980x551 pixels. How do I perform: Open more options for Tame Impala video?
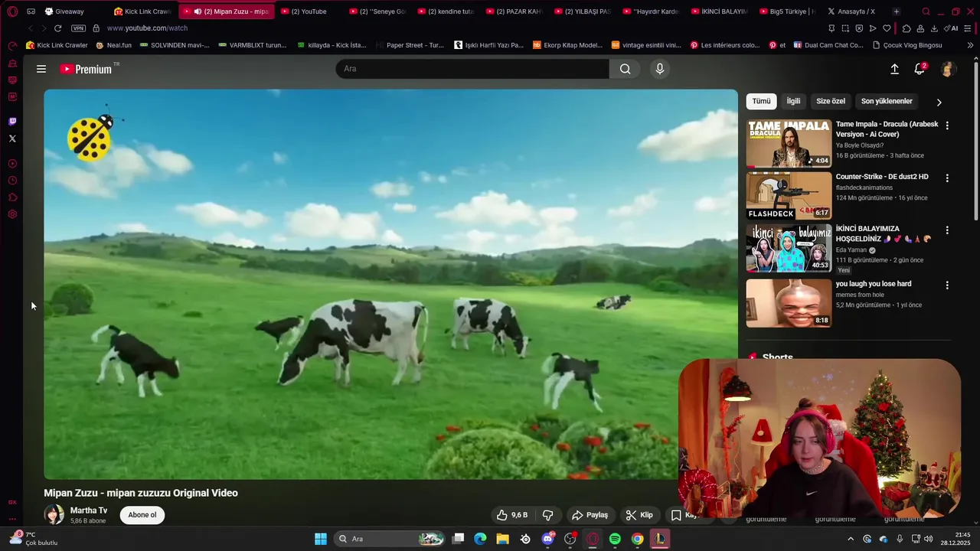tap(947, 126)
